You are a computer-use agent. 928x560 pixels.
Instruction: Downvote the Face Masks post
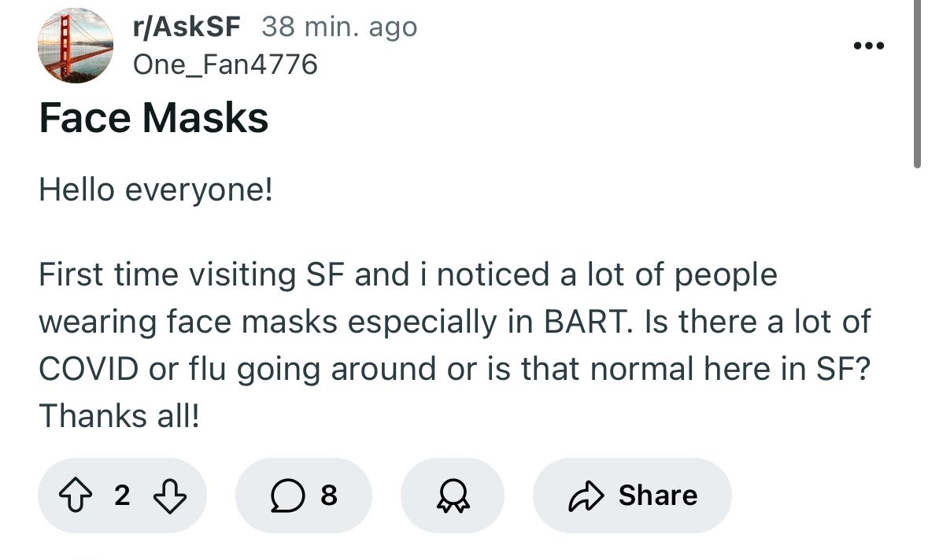170,495
